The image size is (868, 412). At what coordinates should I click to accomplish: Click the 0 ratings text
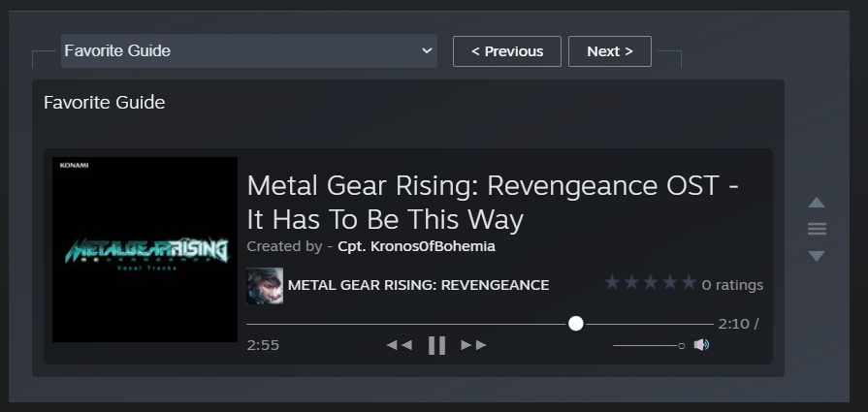coord(732,285)
